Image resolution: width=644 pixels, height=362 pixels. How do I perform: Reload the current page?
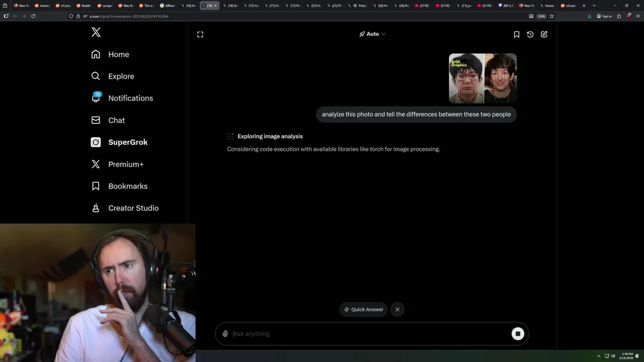click(x=33, y=16)
